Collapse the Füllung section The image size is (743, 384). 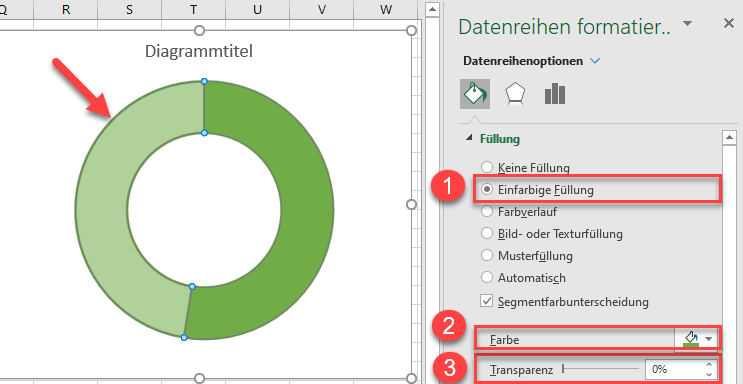470,138
